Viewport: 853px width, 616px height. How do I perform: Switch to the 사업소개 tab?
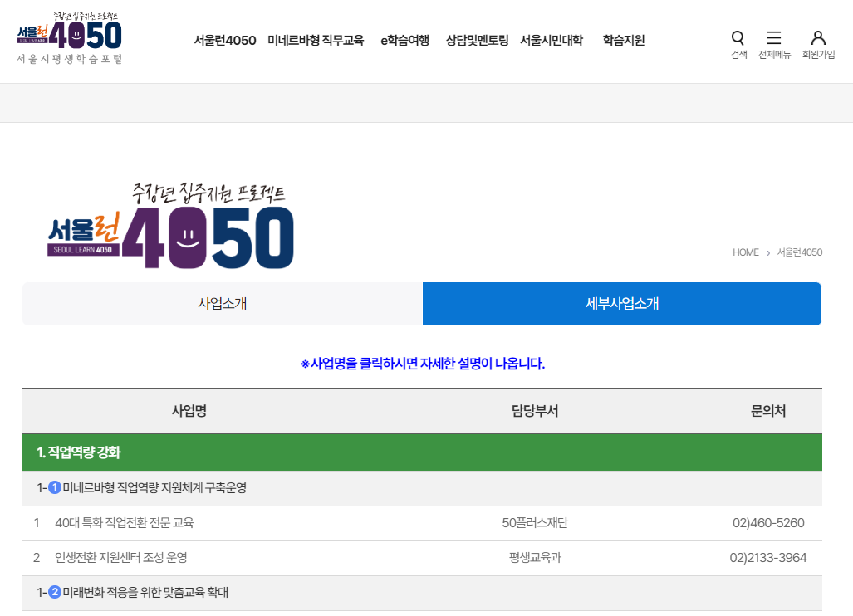[x=223, y=303]
